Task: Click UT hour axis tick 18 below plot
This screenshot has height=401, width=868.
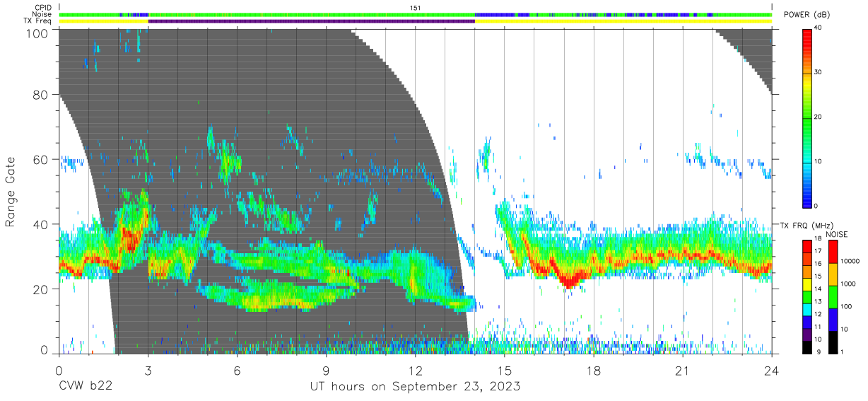Action: tap(593, 371)
